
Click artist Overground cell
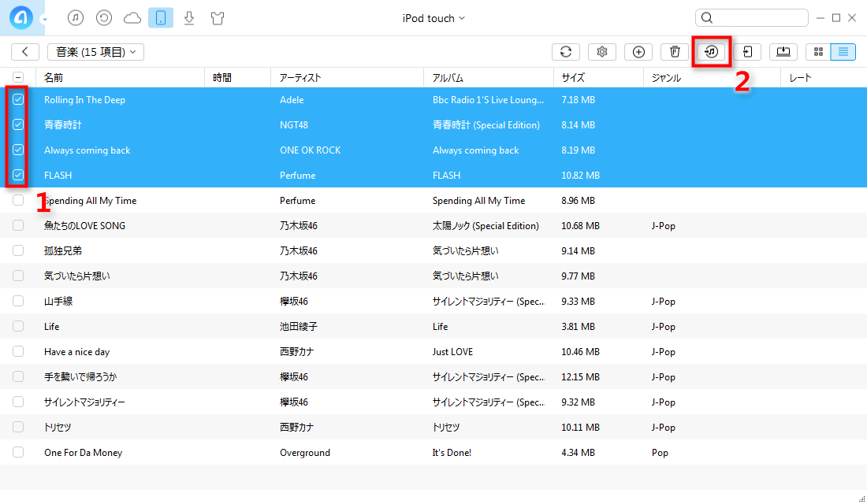point(305,453)
